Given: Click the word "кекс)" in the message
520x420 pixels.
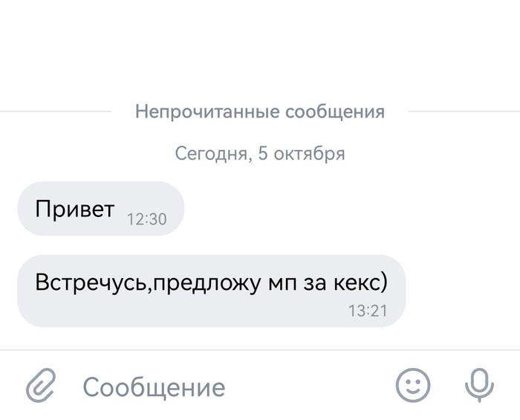Looking at the screenshot, I should [364, 284].
